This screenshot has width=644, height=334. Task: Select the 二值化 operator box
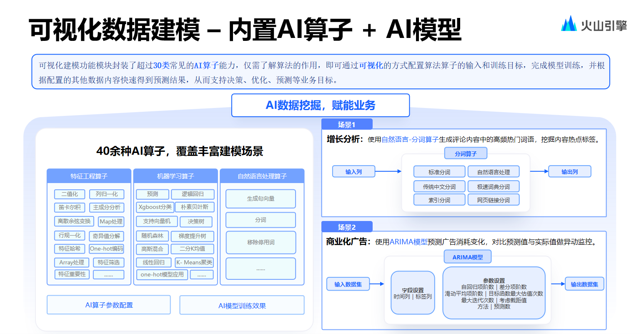click(70, 194)
